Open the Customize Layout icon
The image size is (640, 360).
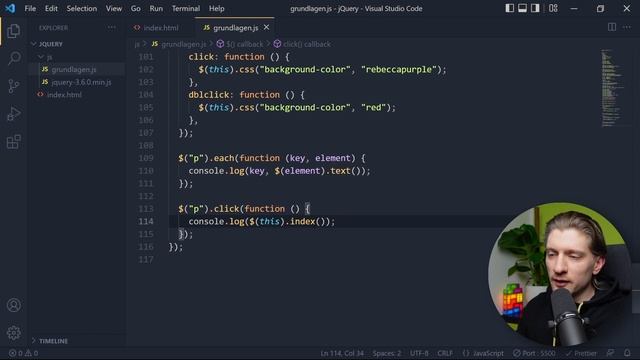(x=553, y=8)
